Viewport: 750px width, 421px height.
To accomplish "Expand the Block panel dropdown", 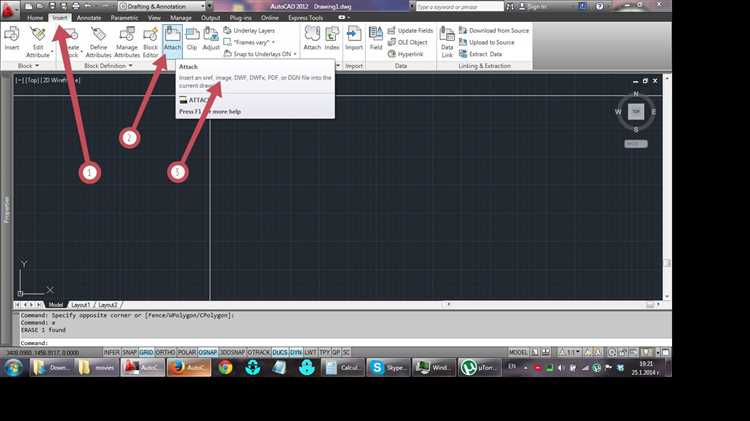I will pyautogui.click(x=28, y=66).
